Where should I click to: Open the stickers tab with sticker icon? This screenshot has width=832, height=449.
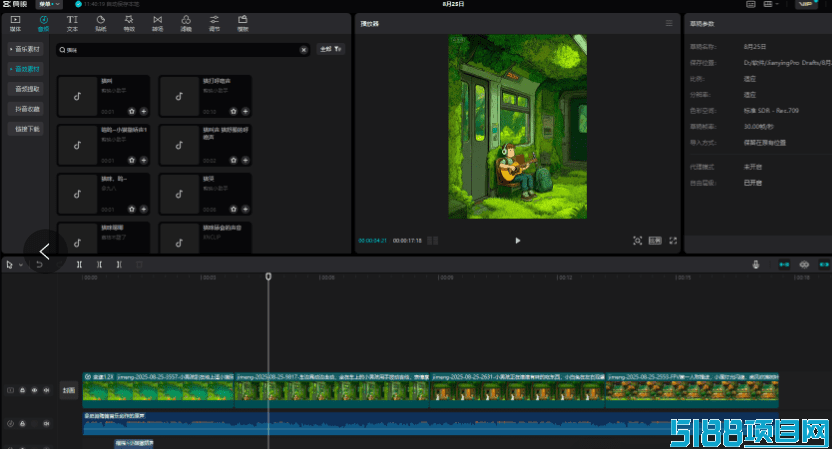tap(101, 23)
